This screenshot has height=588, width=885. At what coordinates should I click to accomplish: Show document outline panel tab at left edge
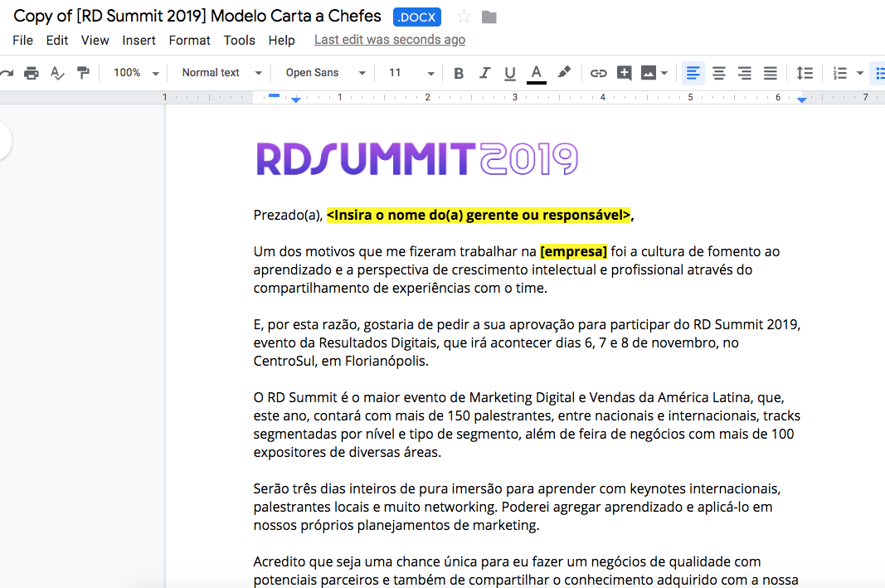tap(4, 141)
